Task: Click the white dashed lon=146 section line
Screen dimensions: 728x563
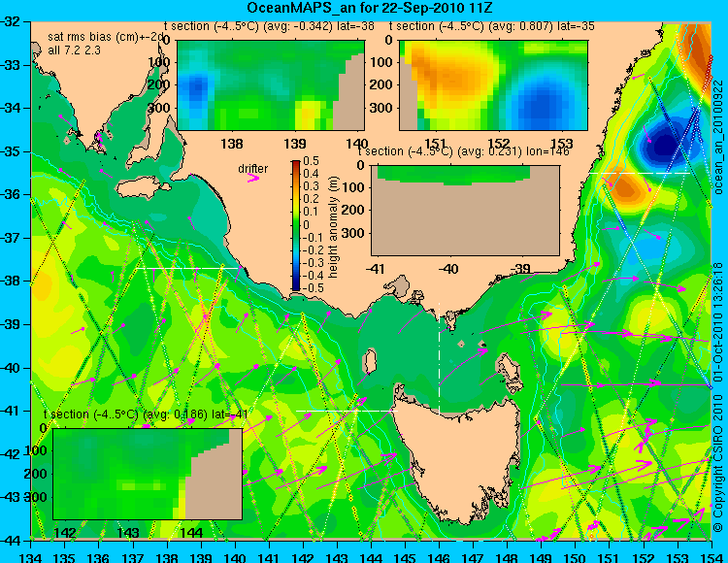Action: [x=439, y=357]
